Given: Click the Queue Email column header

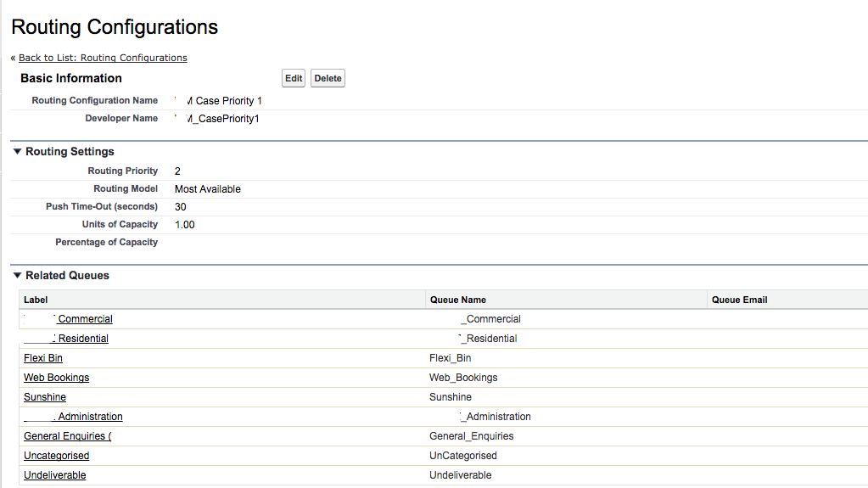Looking at the screenshot, I should click(x=739, y=300).
